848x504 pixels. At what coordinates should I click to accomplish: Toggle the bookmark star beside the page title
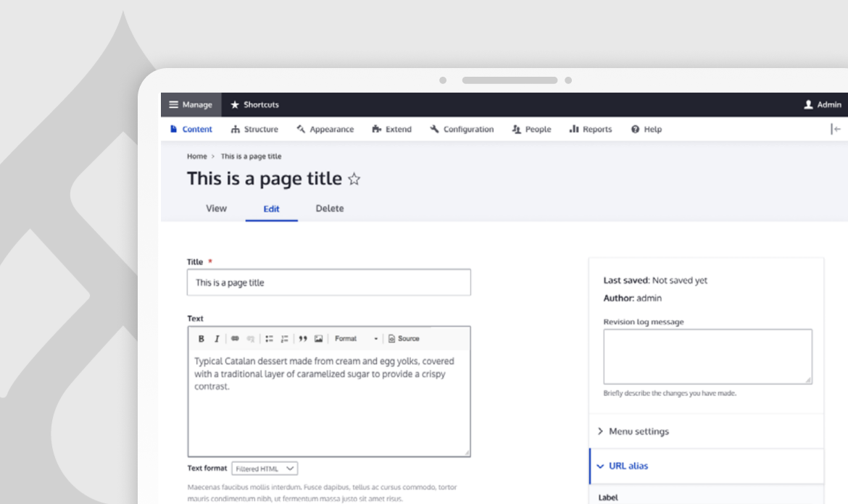coord(354,179)
